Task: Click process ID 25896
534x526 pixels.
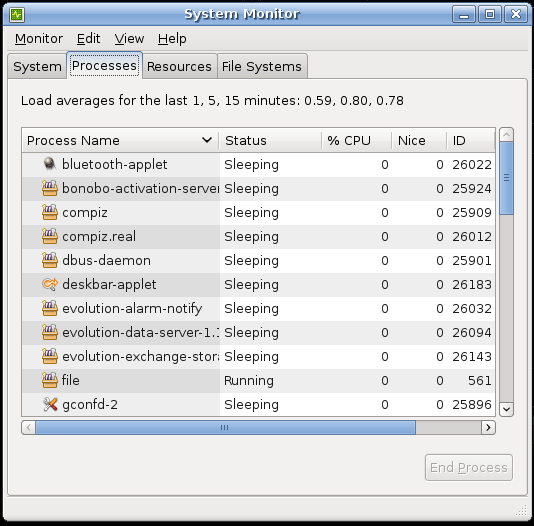Action: [x=472, y=405]
